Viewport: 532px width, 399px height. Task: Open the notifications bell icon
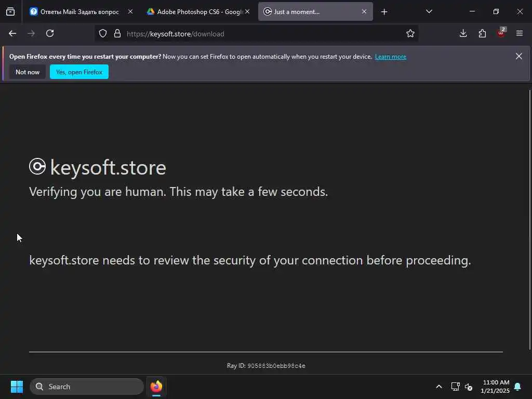pos(518,387)
